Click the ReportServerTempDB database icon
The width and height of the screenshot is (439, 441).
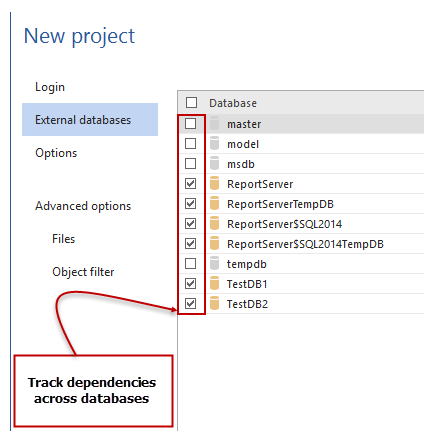[215, 203]
